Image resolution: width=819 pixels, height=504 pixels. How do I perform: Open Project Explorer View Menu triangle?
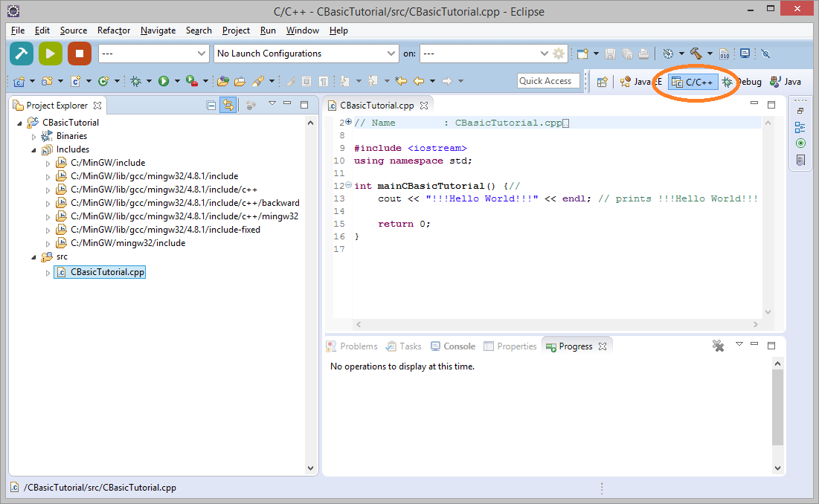272,103
